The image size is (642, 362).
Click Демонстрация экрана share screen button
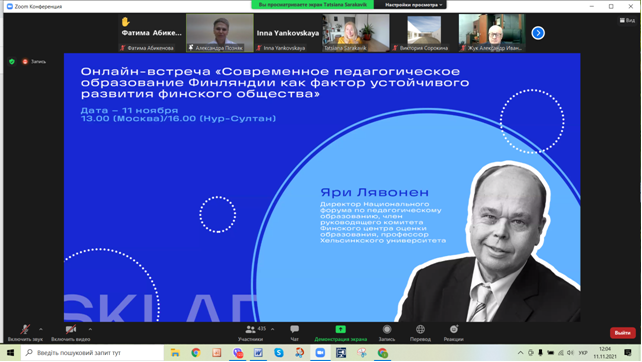coord(340,333)
